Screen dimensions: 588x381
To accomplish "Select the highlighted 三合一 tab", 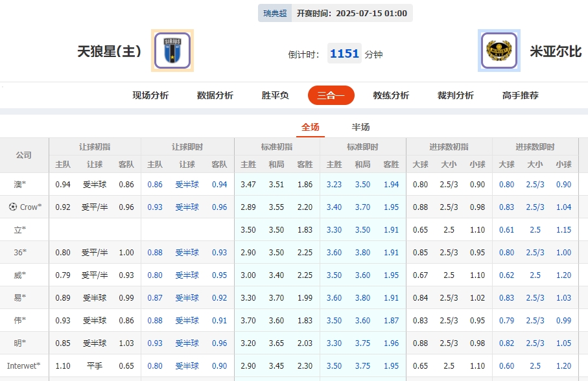I will (x=331, y=95).
